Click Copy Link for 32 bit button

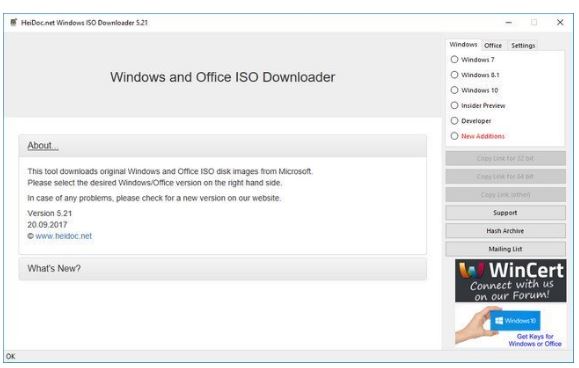tap(505, 158)
